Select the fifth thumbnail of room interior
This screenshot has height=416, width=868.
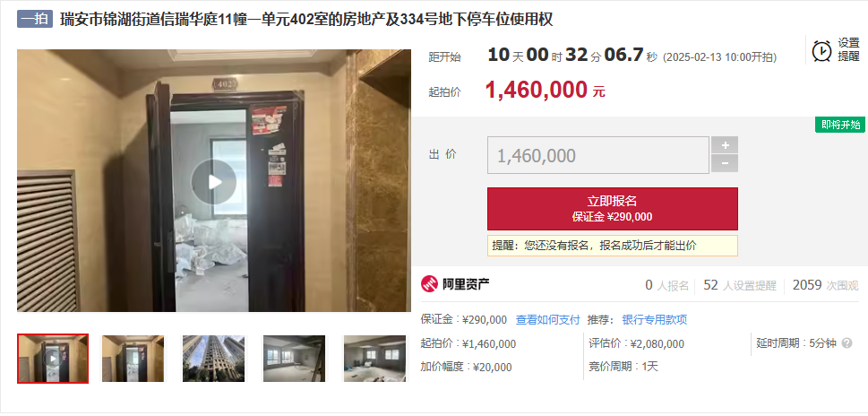(x=374, y=359)
